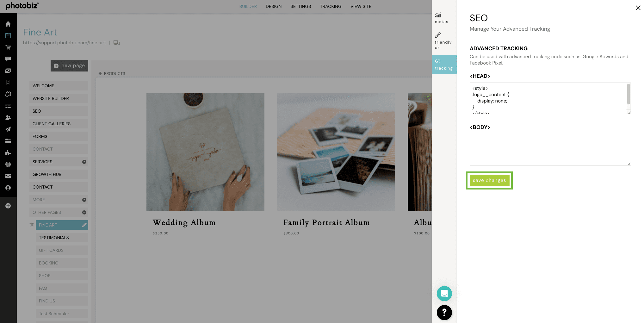The width and height of the screenshot is (644, 323).
Task: Open the Settings menu
Action: point(301,6)
